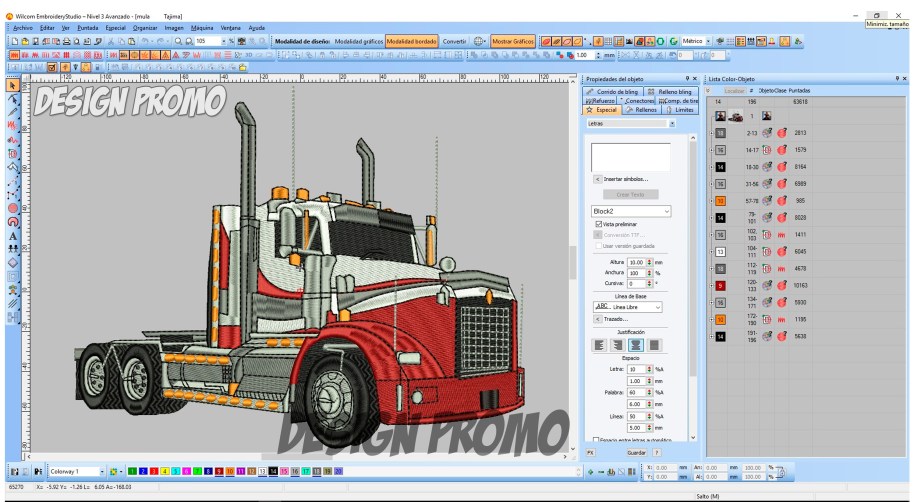Switch to the Rellenos tab
Image resolution: width=914 pixels, height=502 pixels.
pos(641,110)
